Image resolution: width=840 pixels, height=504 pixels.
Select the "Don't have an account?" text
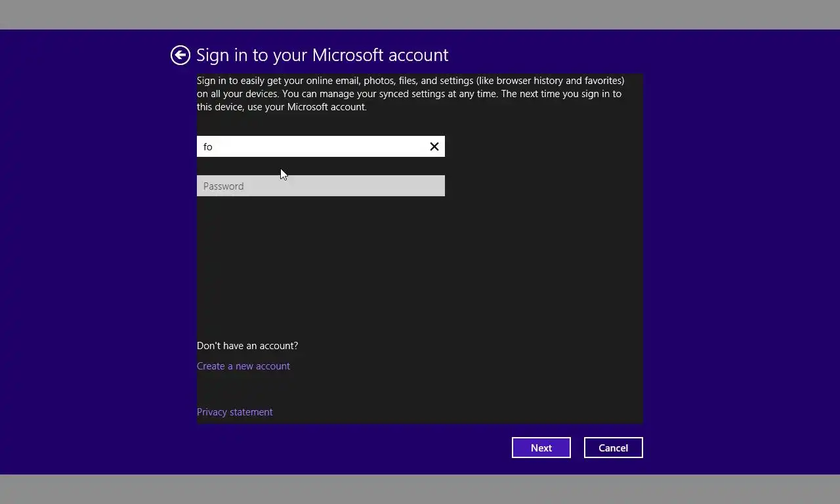click(247, 346)
